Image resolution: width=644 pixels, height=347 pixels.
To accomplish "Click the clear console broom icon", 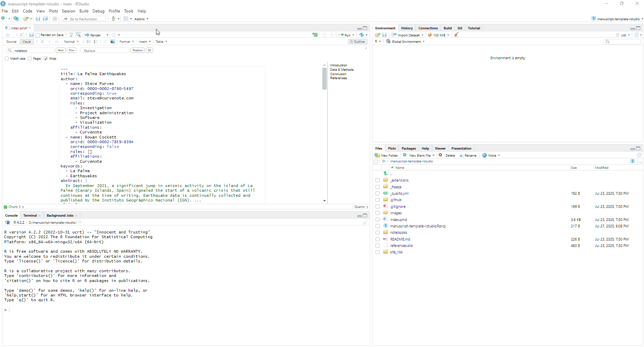I will point(365,222).
